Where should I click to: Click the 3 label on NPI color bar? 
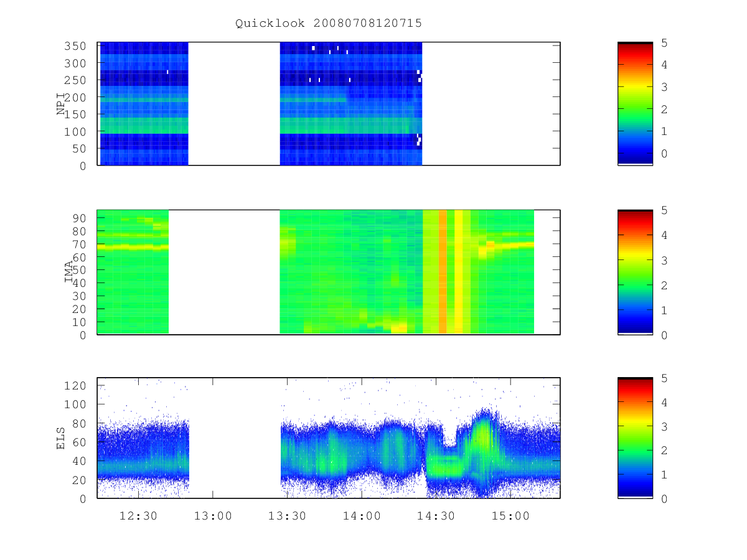click(665, 87)
